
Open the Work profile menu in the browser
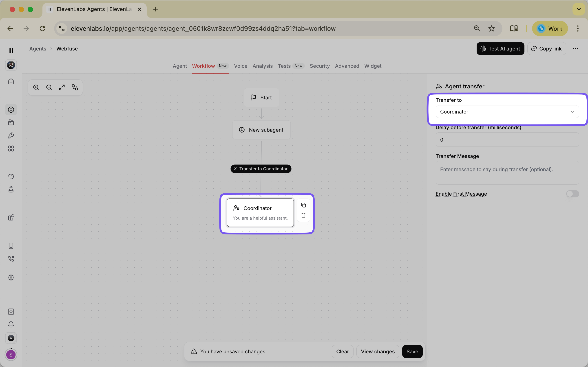550,28
